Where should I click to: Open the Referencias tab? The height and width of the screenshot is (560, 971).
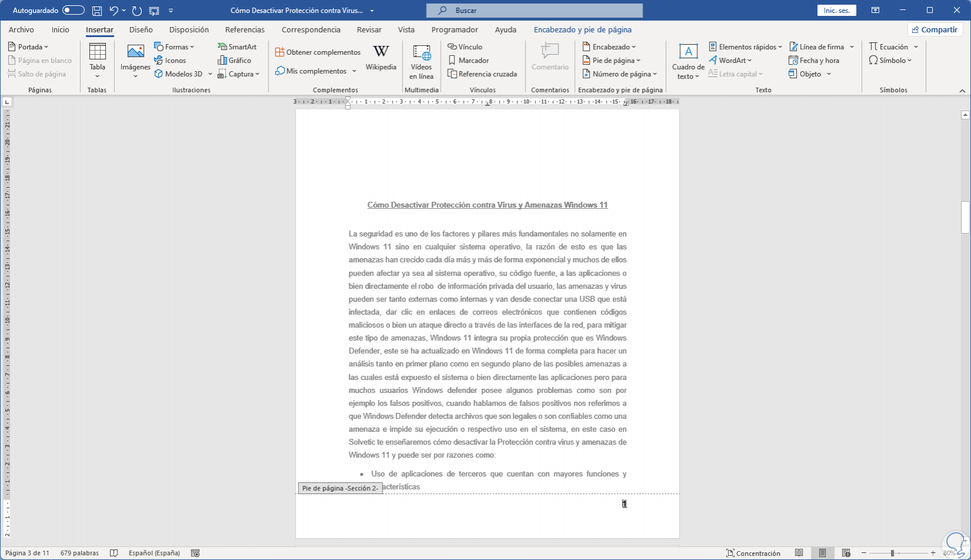(x=245, y=30)
